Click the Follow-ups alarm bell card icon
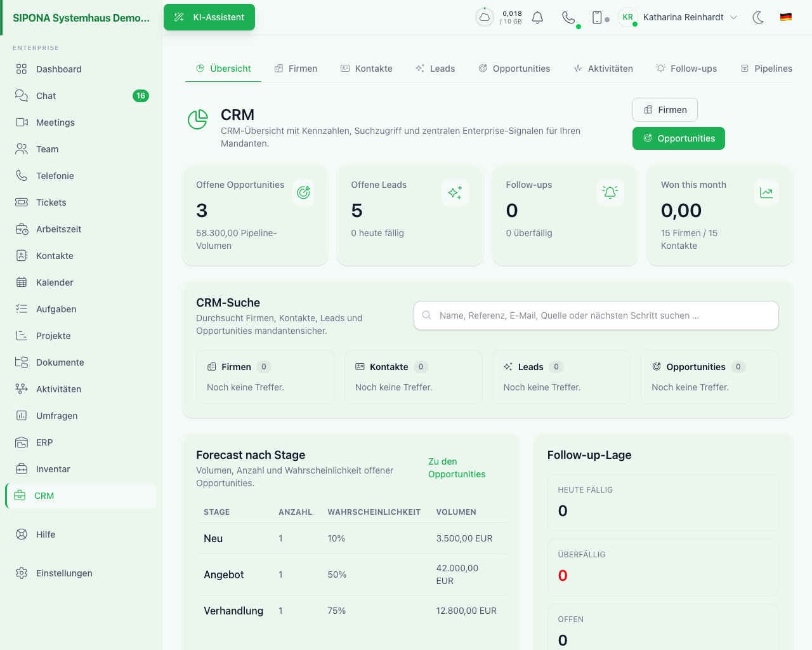The image size is (812, 650). (610, 192)
